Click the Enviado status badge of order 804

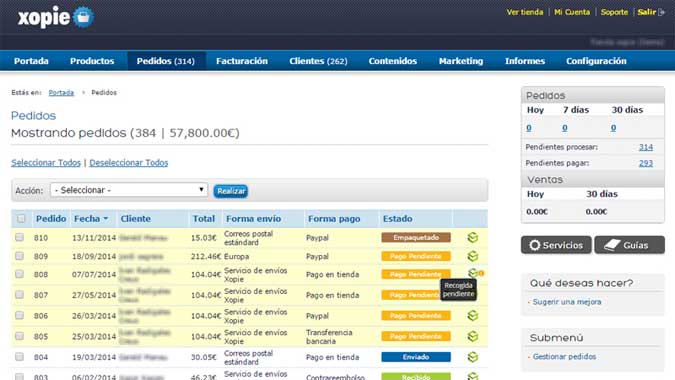pos(416,357)
